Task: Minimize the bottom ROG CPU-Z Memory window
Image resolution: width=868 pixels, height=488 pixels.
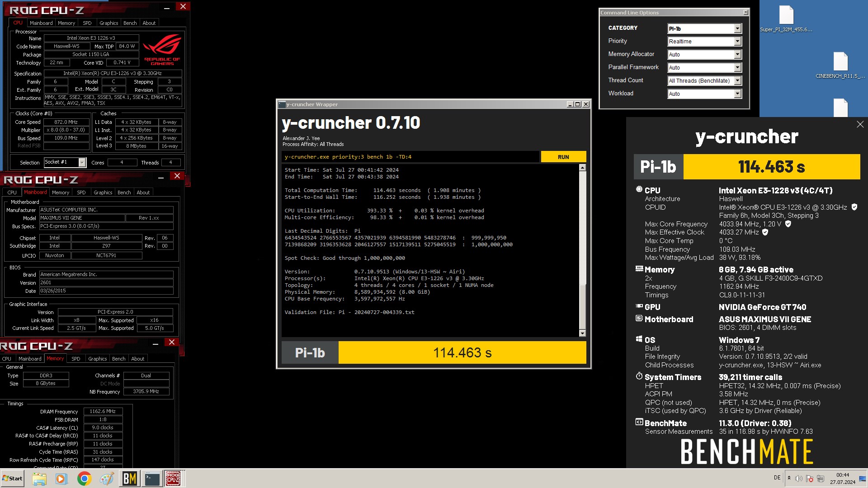Action: [x=155, y=344]
